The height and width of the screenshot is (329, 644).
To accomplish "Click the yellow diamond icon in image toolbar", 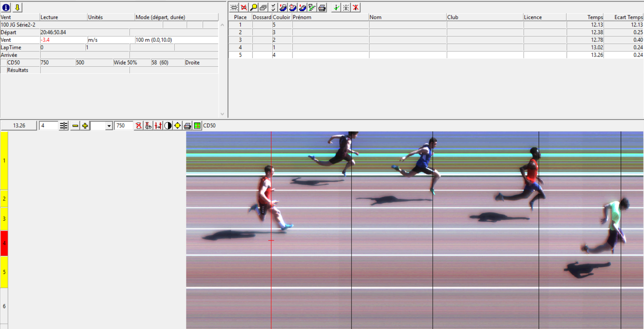I will tap(178, 125).
